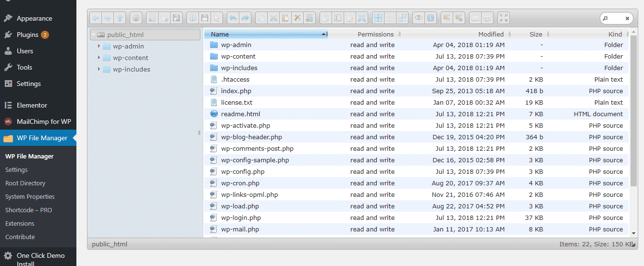This screenshot has height=266, width=644.
Task: Click the Sort a-z icon
Action: 487,18
